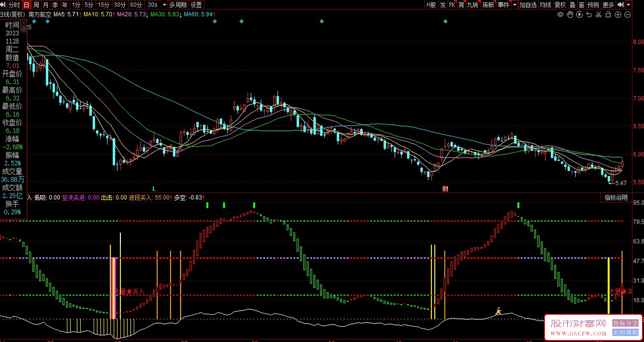
Task: Toggle the eye visibility icon above chart
Action: pyautogui.click(x=560, y=14)
